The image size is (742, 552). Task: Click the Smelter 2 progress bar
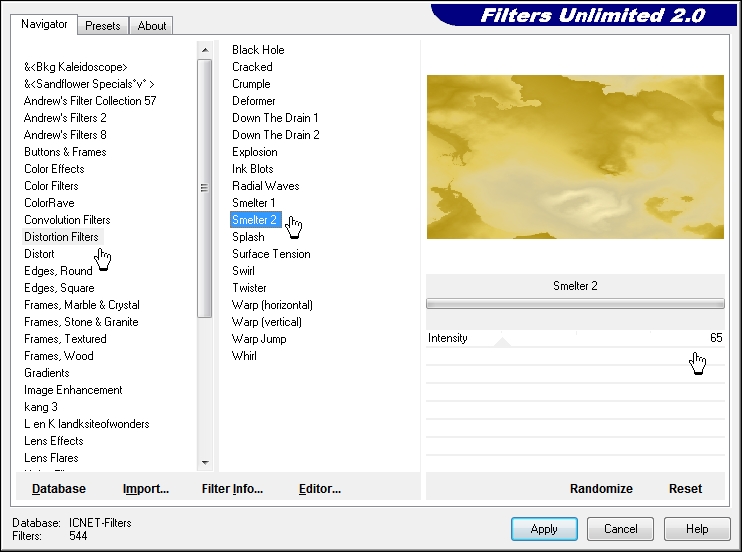tap(575, 303)
